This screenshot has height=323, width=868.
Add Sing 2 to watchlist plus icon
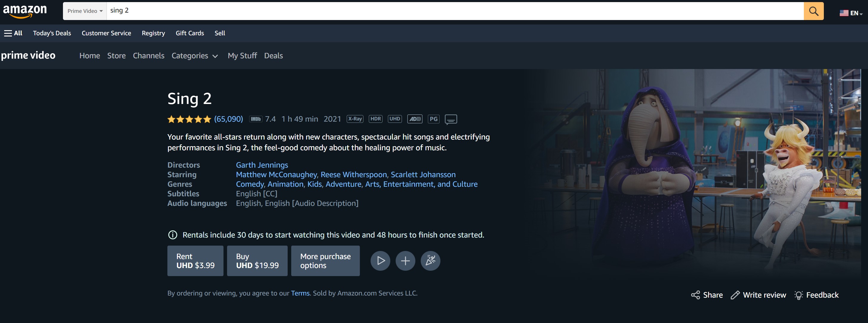(406, 261)
